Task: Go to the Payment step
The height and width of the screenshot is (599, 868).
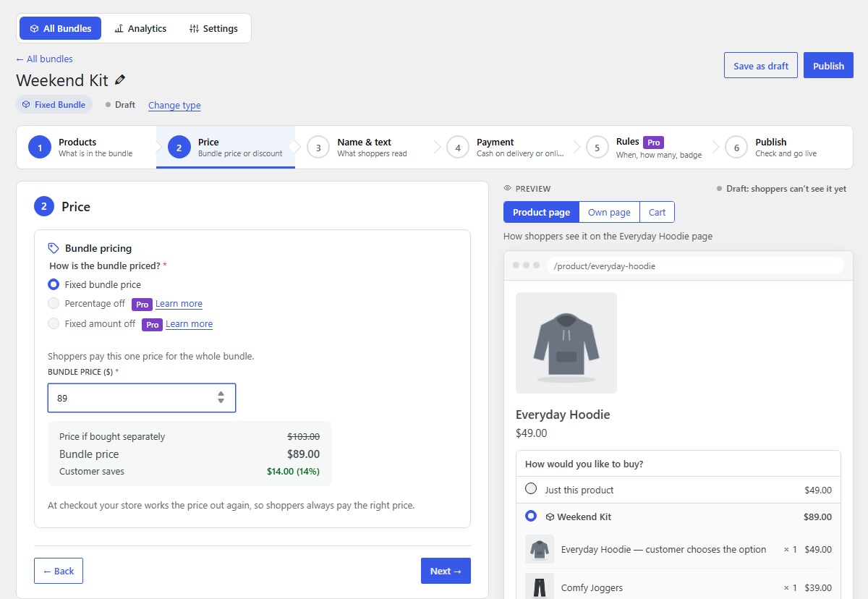Action: click(505, 148)
